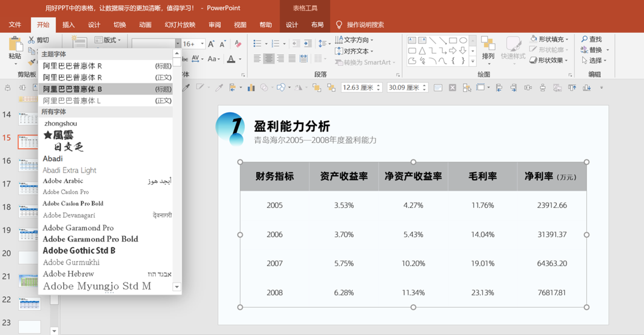Select the rectangle shape in shapes gallery

coord(453,40)
